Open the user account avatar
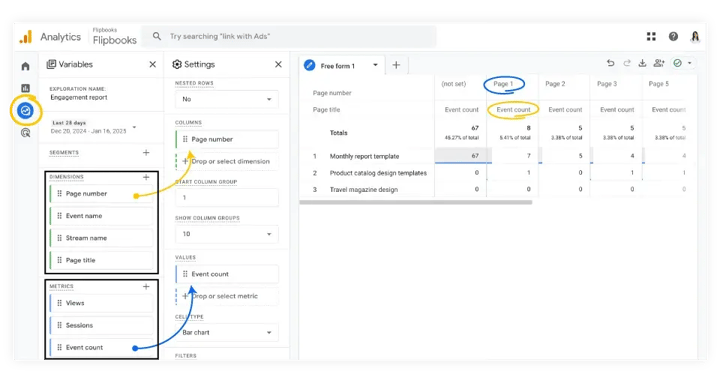720x383 pixels. tap(695, 37)
